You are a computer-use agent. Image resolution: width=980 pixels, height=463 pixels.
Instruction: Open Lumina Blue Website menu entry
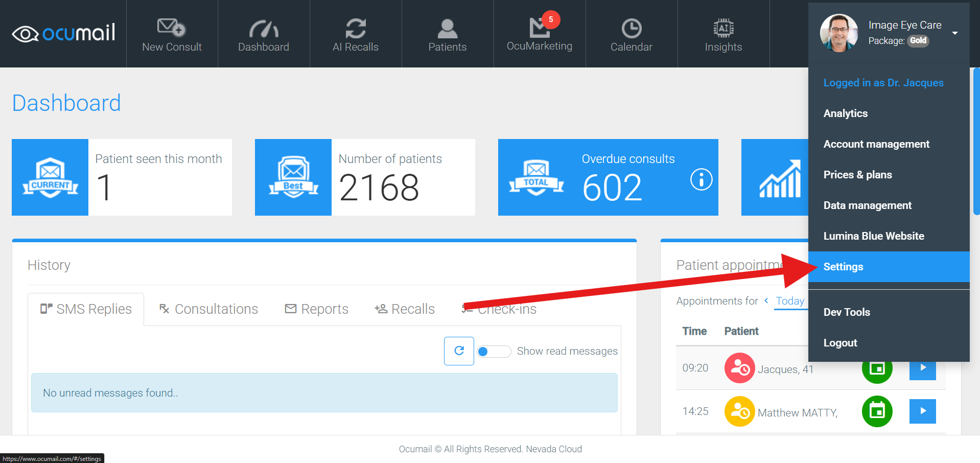point(889,236)
